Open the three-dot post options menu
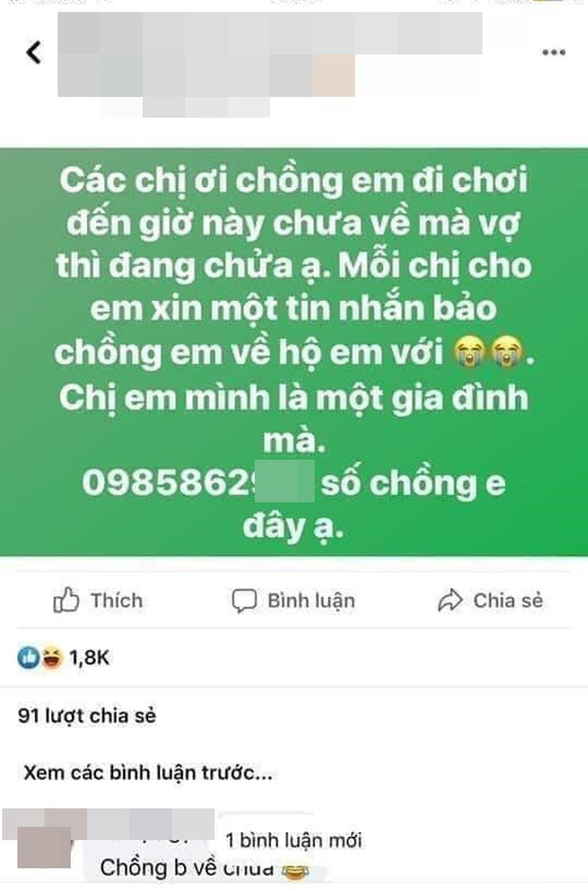The width and height of the screenshot is (588, 889). 554,52
